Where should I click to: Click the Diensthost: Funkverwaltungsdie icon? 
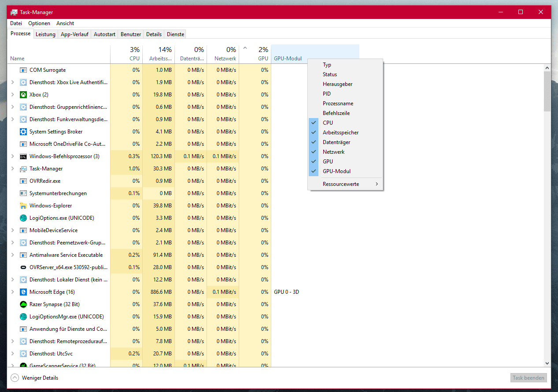click(23, 119)
